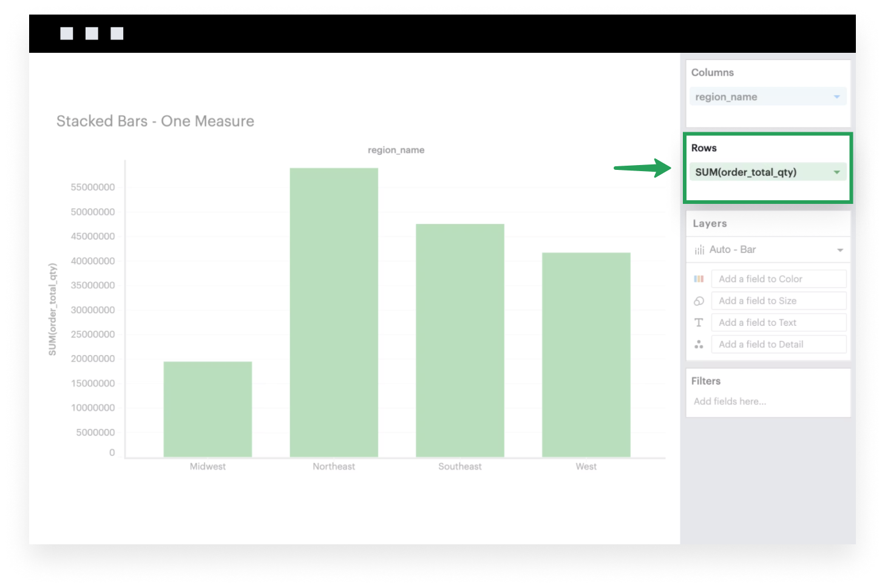This screenshot has height=588, width=885.
Task: Select the Midwest bar in the chart
Action: 208,409
